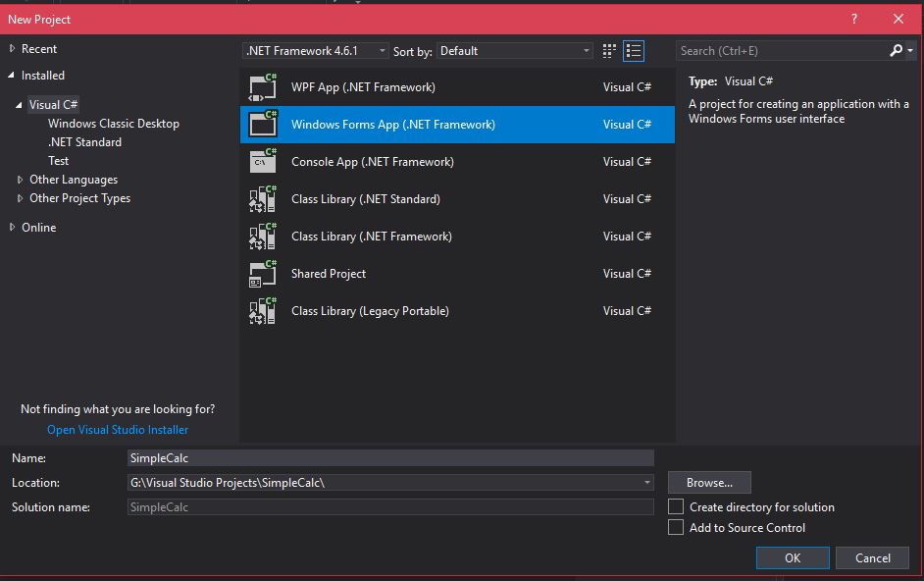Check Add to Source Control
The image size is (924, 581).
pos(676,528)
